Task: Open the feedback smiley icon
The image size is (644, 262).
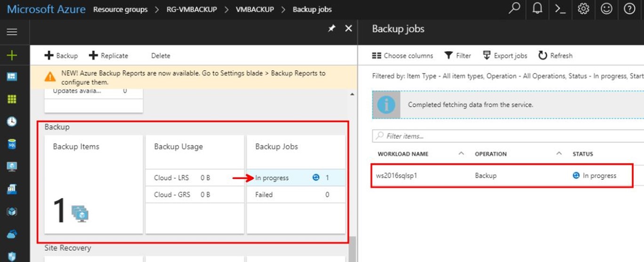Action: [x=606, y=8]
